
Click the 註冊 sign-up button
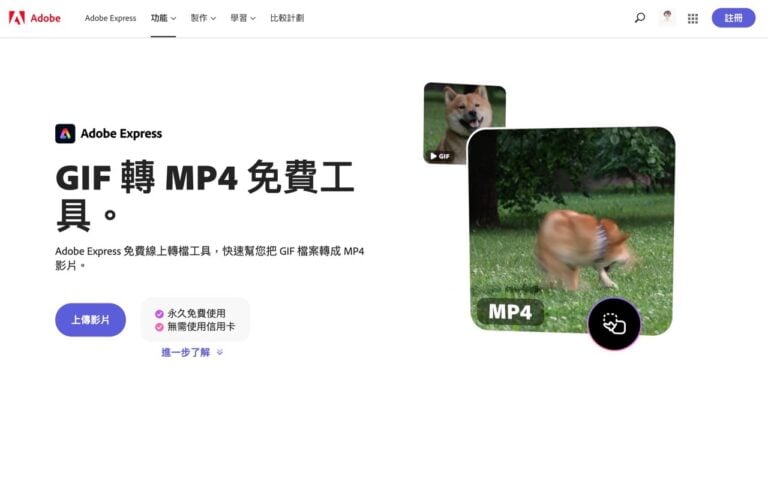pyautogui.click(x=733, y=18)
